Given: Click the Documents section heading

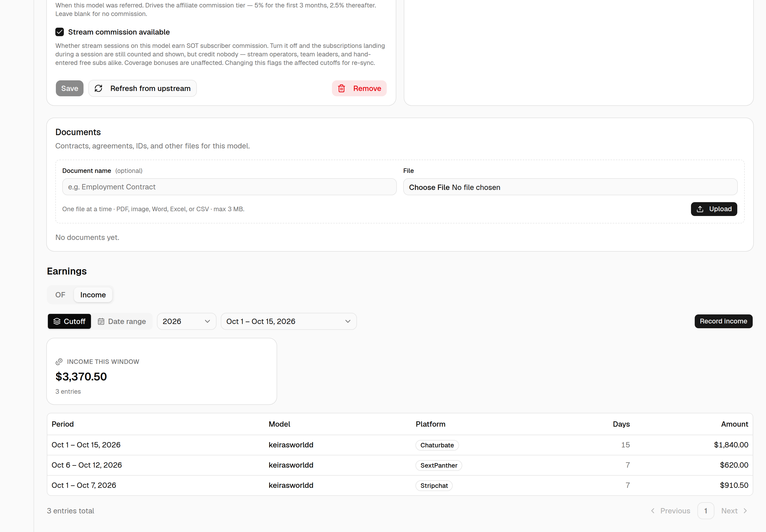Looking at the screenshot, I should pos(78,132).
